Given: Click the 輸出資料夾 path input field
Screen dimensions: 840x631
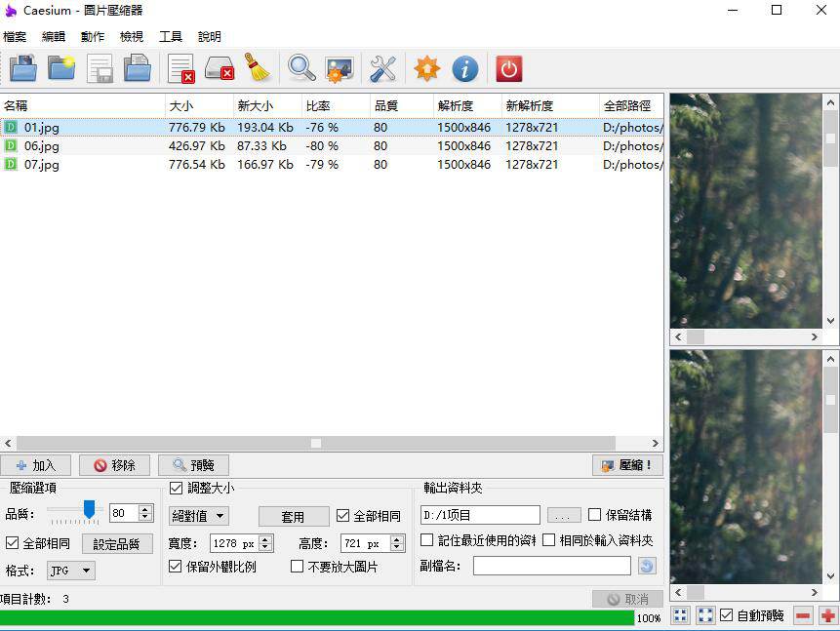Looking at the screenshot, I should click(480, 515).
